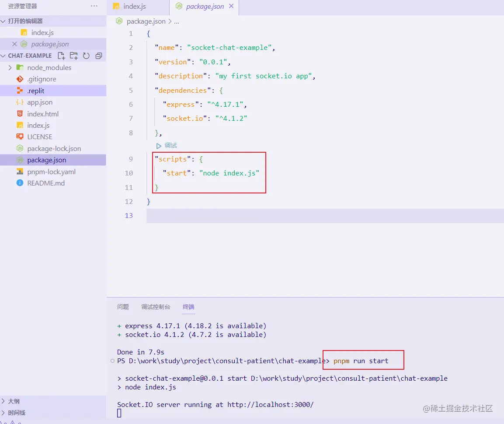Refresh the explorer file tree
The width and height of the screenshot is (504, 424).
[x=86, y=56]
